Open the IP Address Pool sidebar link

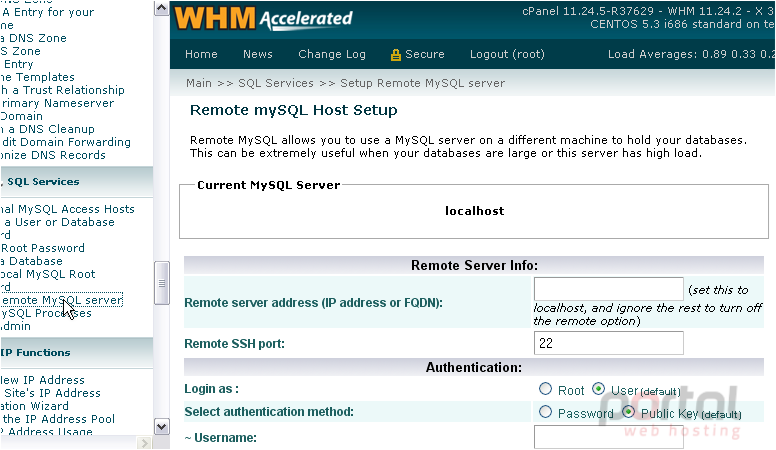point(58,419)
